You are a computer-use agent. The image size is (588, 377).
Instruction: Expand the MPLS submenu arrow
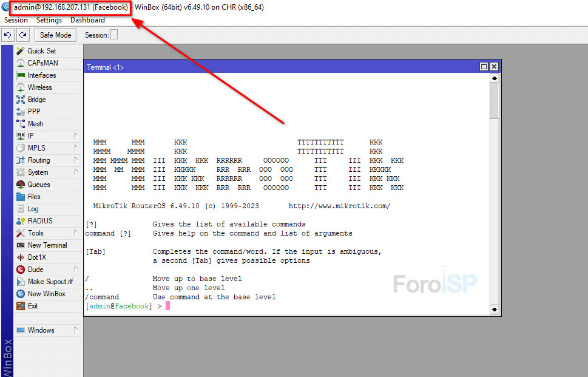point(76,148)
